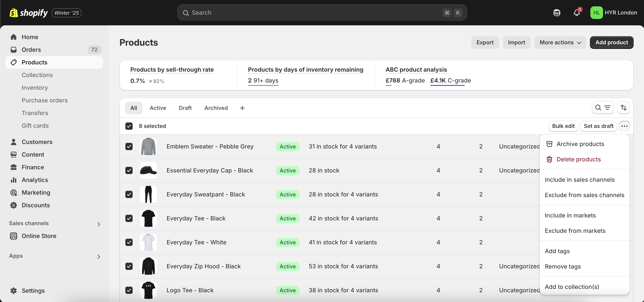The image size is (644, 302).
Task: Select the Archived tab in product list
Action: click(216, 108)
